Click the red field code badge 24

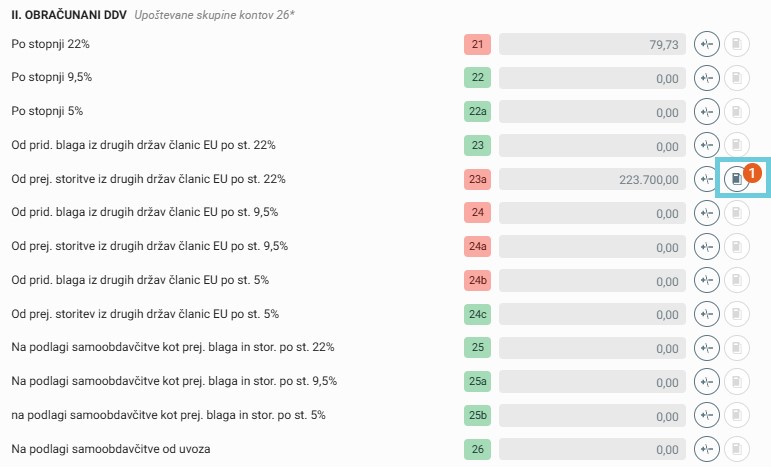477,213
